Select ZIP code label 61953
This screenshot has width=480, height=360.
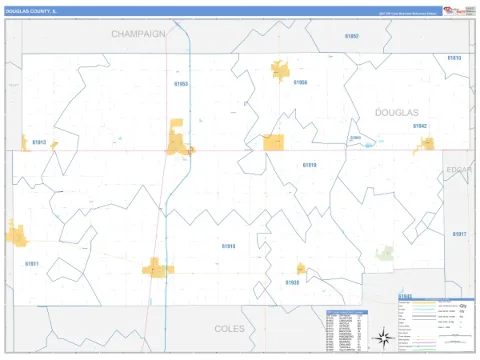click(181, 84)
